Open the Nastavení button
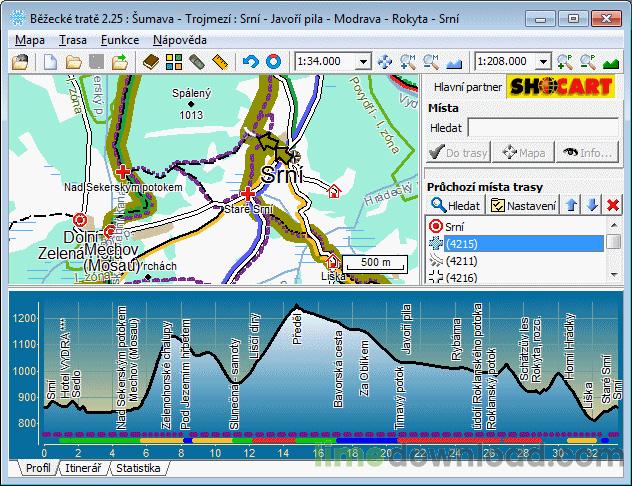632x486 pixels. [523, 205]
